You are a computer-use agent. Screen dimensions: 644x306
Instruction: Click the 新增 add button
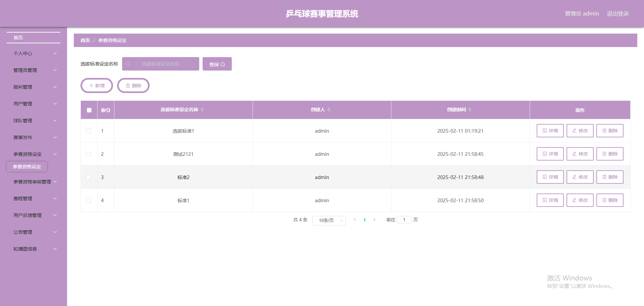click(97, 86)
